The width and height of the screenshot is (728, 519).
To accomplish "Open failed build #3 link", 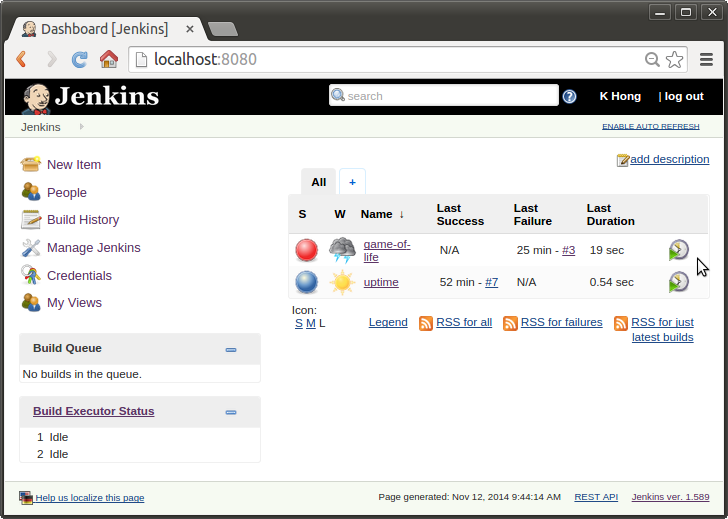I will point(569,250).
